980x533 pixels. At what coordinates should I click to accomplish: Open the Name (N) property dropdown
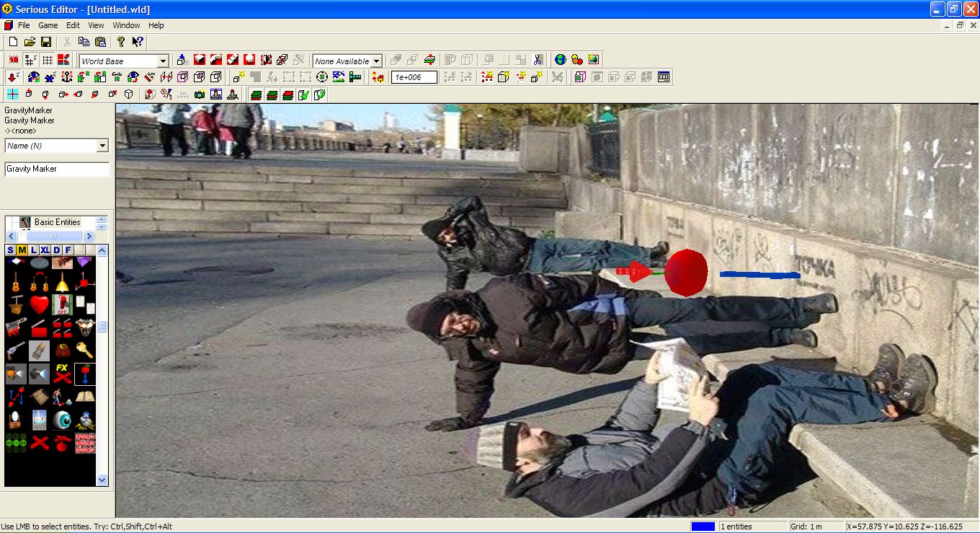coord(102,146)
